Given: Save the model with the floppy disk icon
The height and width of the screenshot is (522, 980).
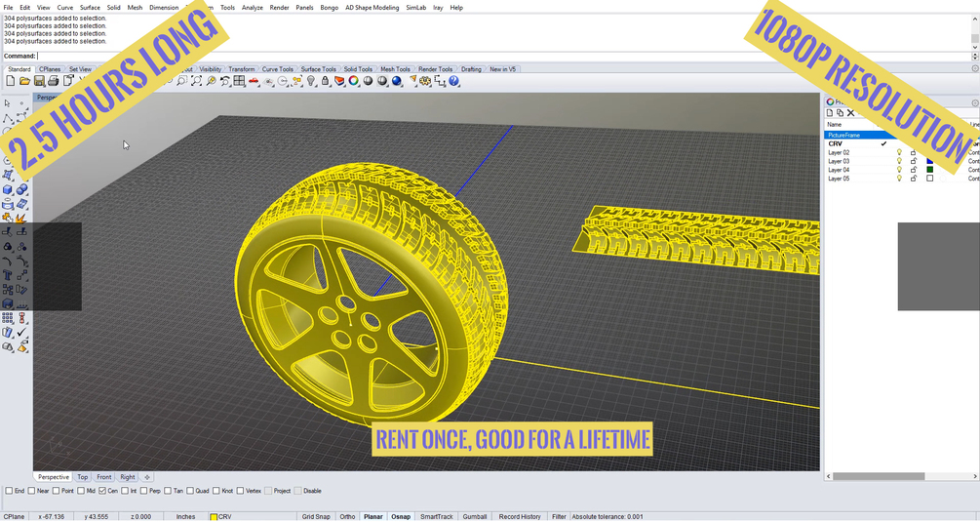Looking at the screenshot, I should tap(39, 81).
